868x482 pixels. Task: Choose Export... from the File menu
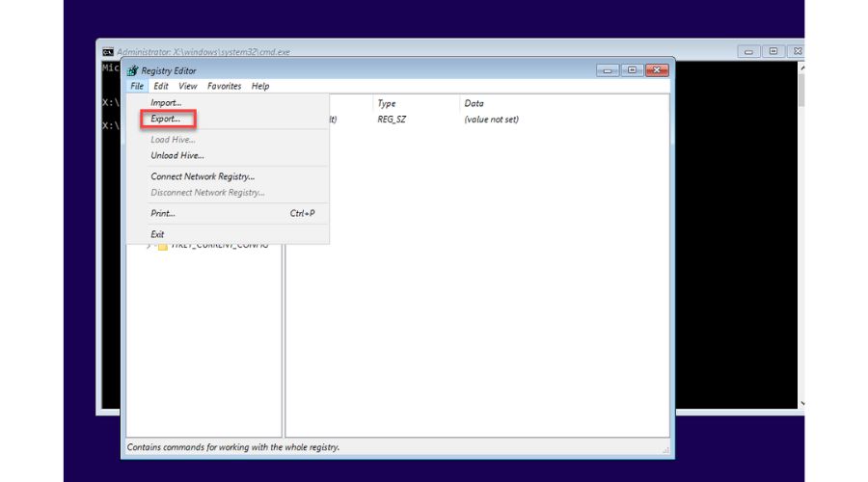[228, 119]
